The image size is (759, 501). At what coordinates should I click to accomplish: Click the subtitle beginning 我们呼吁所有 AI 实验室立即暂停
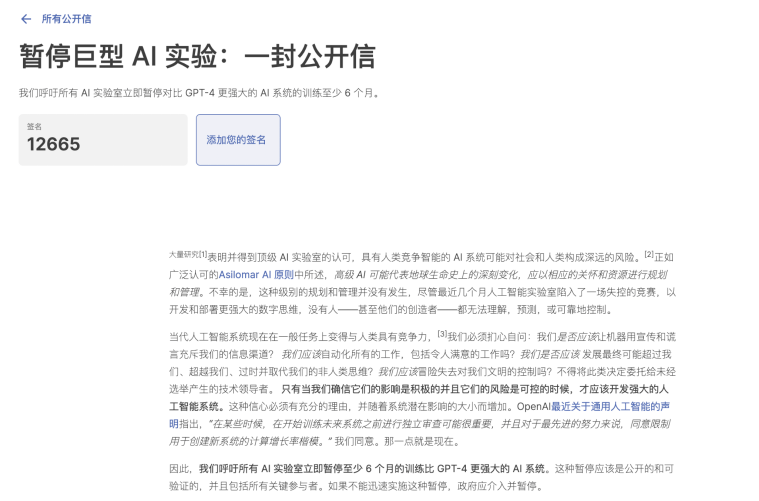point(199,93)
